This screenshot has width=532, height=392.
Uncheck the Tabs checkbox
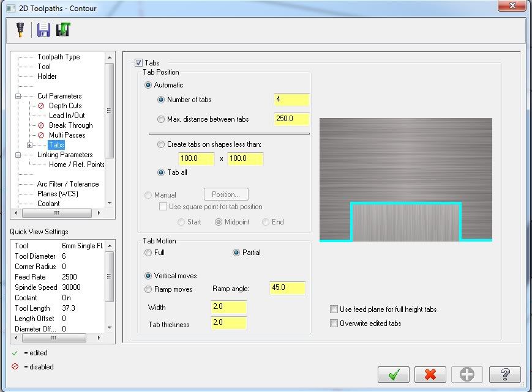[138, 62]
